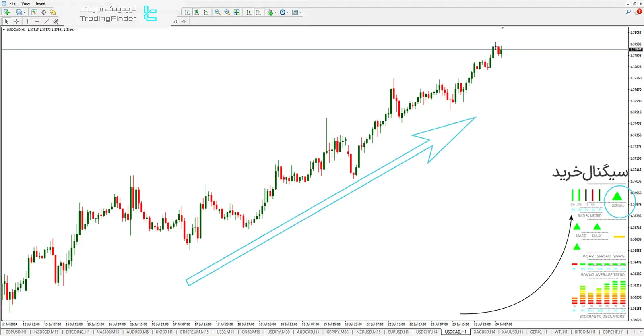Open the Insert menu
This screenshot has height=336, width=644.
41,4
